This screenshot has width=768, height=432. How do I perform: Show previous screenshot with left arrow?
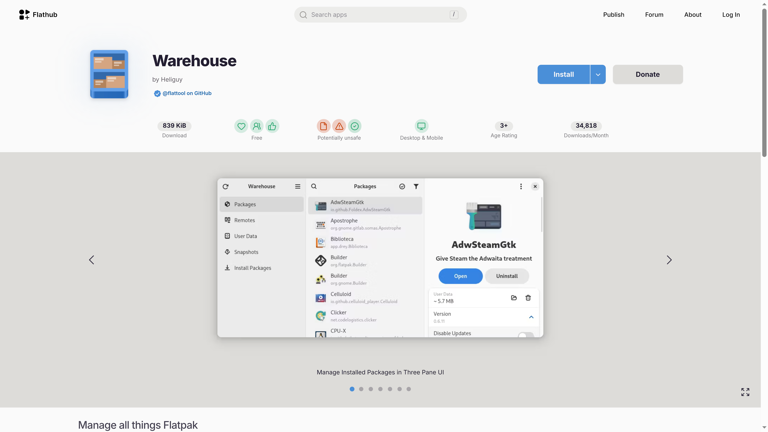click(x=92, y=260)
